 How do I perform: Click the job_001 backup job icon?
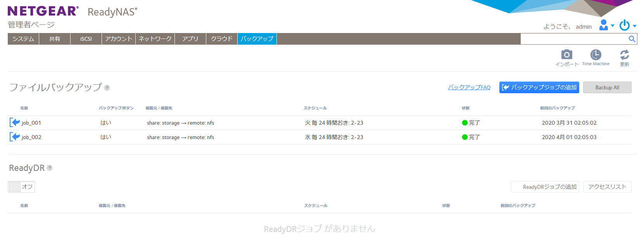point(15,123)
